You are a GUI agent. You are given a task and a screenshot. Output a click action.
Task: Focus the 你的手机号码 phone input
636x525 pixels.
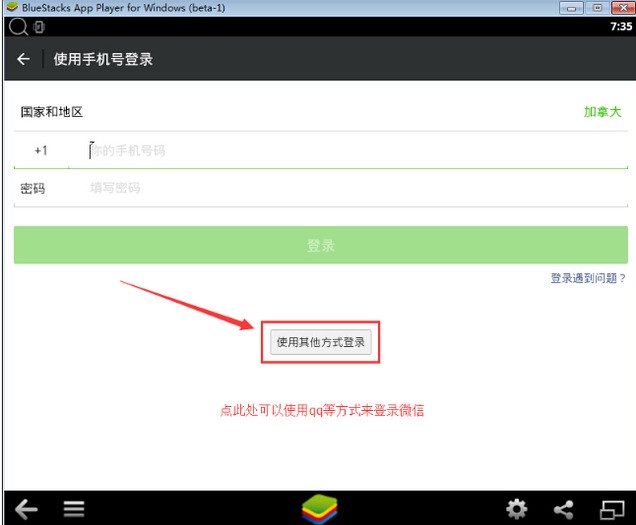(349, 151)
